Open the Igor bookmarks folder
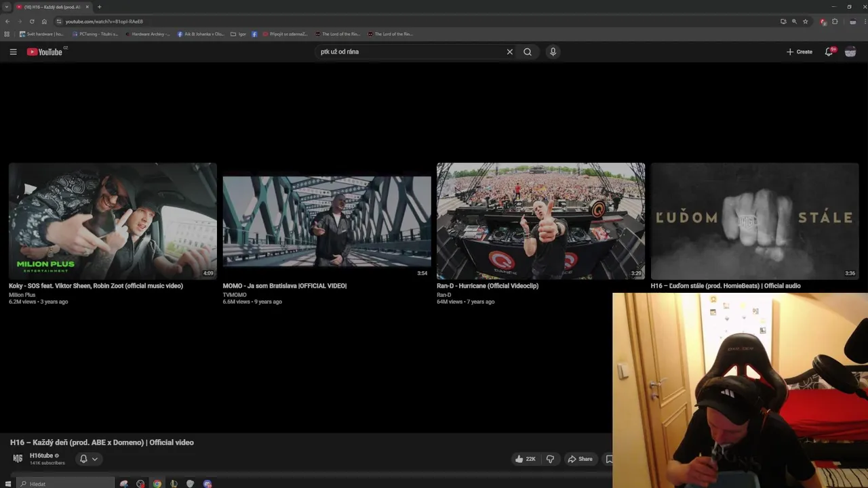The height and width of the screenshot is (488, 868). [238, 34]
